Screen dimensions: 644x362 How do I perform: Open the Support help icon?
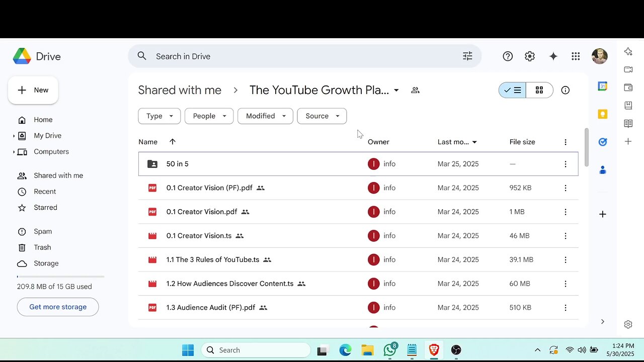508,56
